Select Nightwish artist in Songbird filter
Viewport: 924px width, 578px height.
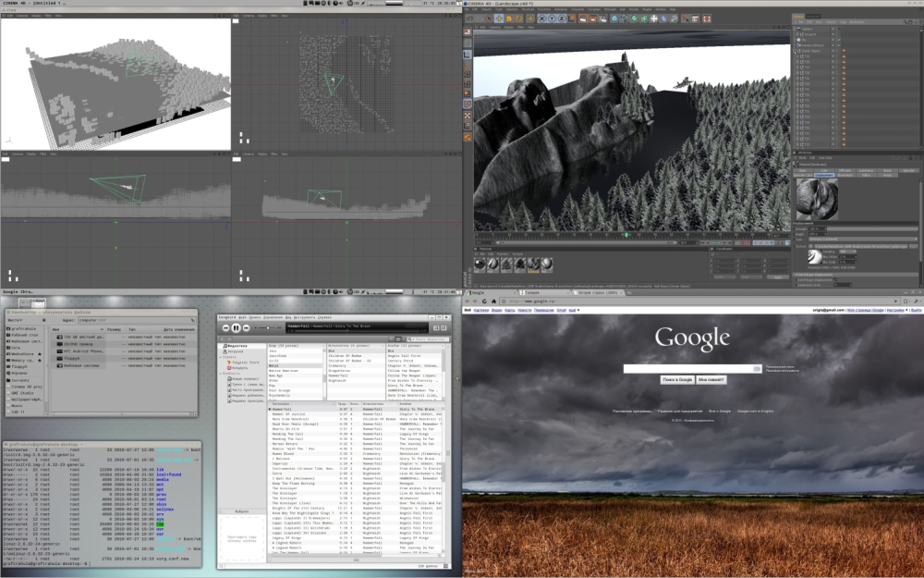coord(356,380)
